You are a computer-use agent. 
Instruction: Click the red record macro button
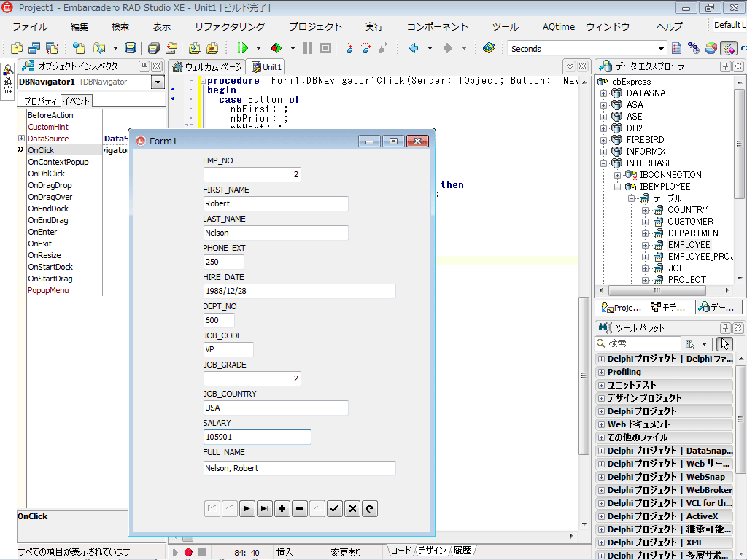pos(189,553)
